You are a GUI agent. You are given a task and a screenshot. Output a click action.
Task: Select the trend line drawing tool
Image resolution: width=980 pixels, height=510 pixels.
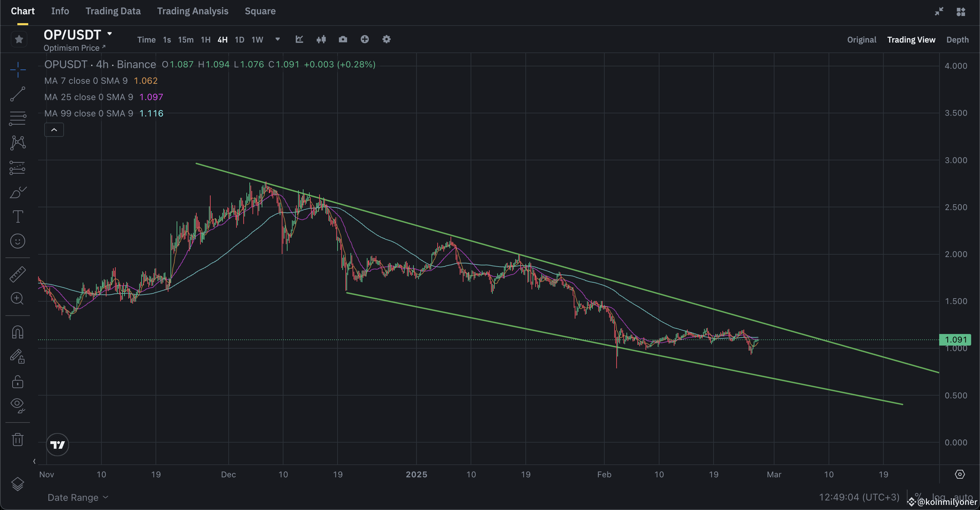[17, 94]
